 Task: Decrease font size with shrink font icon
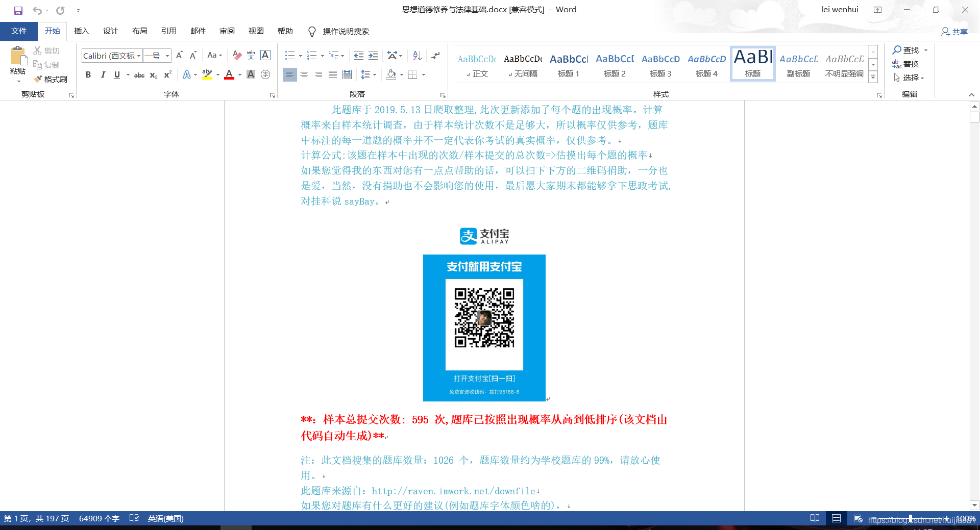click(193, 56)
